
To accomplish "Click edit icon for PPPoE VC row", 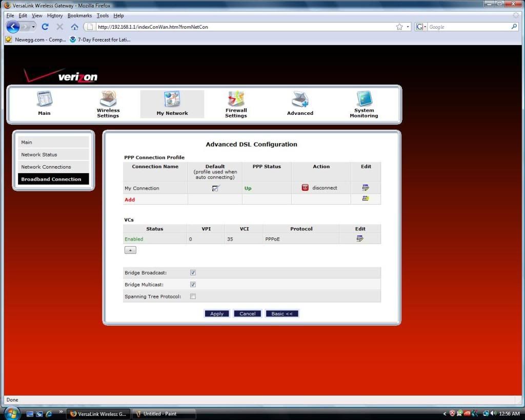I will tap(360, 238).
